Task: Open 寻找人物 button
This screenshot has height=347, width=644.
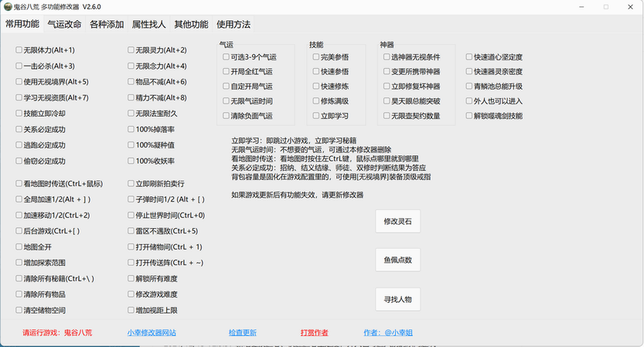Action: point(397,299)
